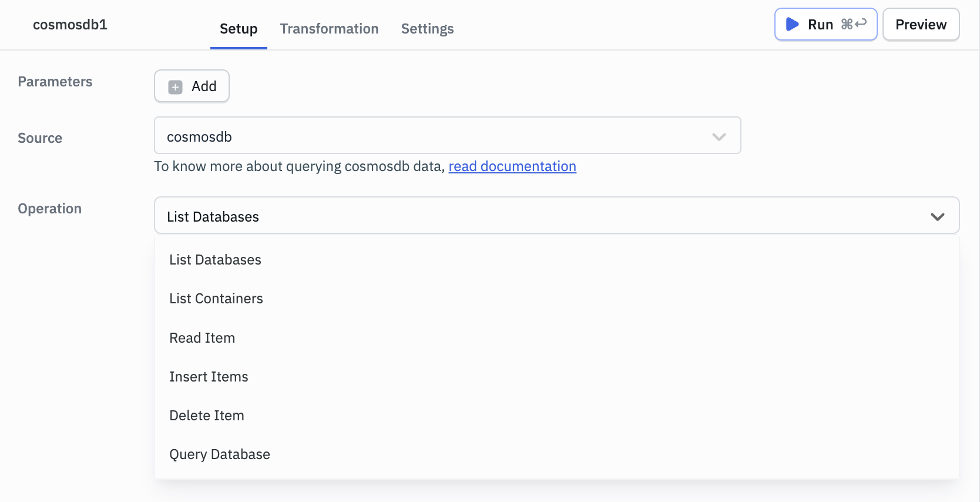The width and height of the screenshot is (980, 502).
Task: Click the Parameters field label
Action: click(x=55, y=82)
